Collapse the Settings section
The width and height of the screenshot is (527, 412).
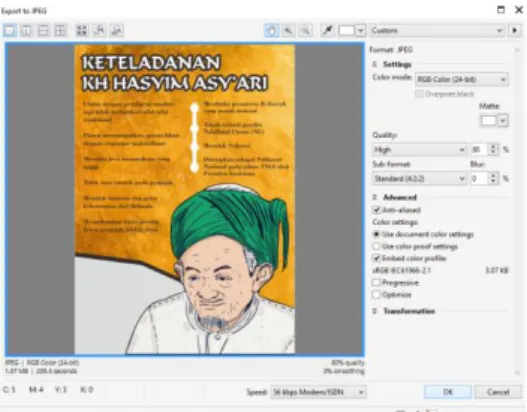click(374, 64)
